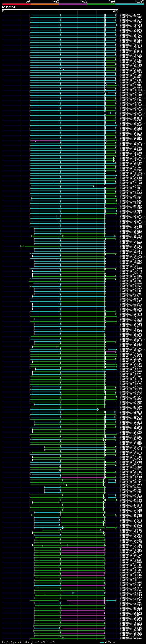Select UniRef100_A7RIX7 hit
Image resolution: width=146 pixels, height=644 pixels.
[131, 175]
